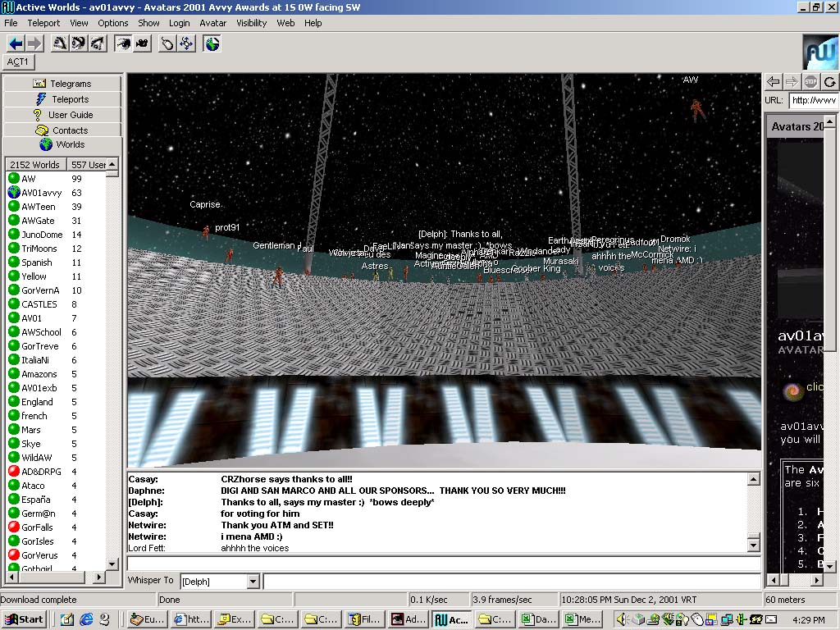Click the blue back arrow in toolbar

click(x=15, y=43)
